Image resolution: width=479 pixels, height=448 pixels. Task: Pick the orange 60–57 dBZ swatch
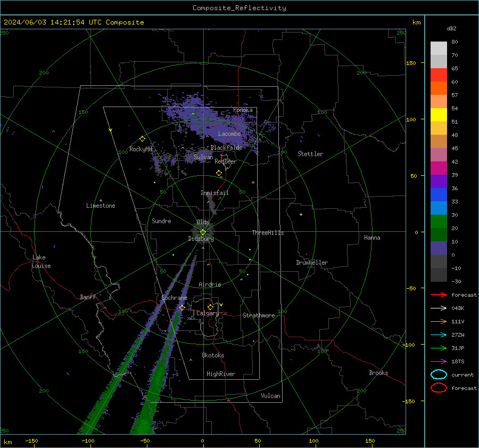click(439, 88)
